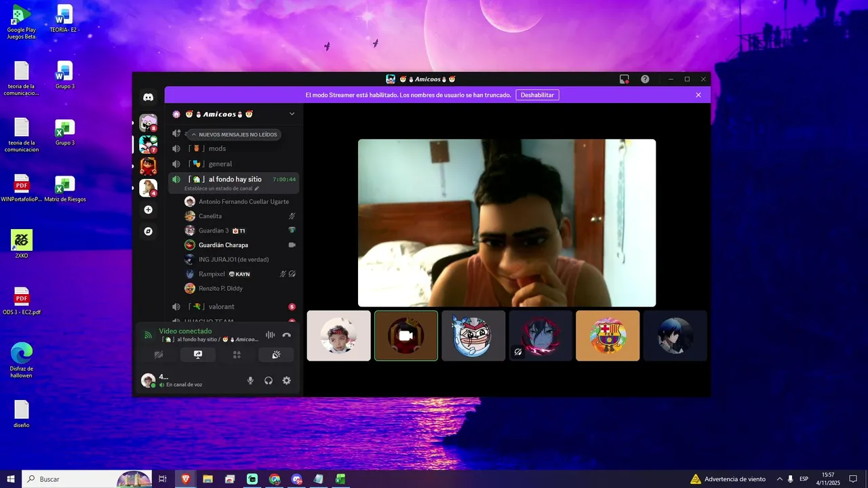Open Brave browser in taskbar
This screenshot has width=868, height=488.
pos(186,479)
